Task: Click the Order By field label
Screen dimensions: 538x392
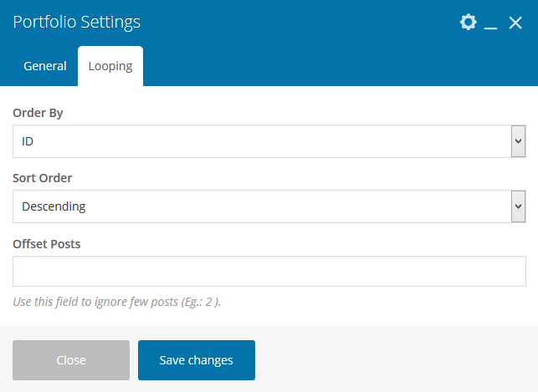Action: tap(38, 113)
